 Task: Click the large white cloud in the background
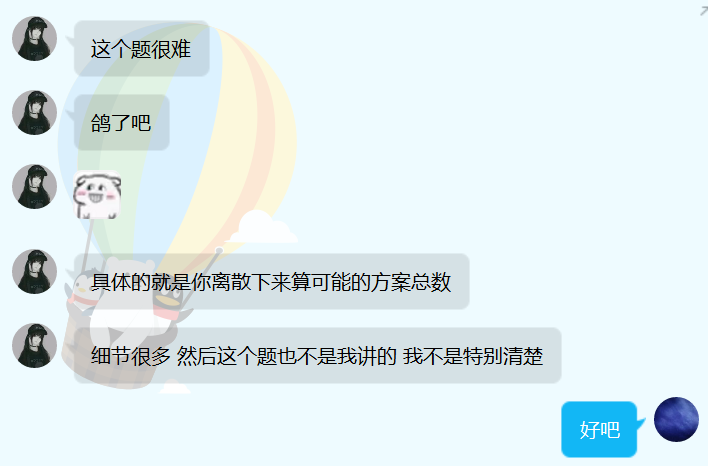pos(261,227)
